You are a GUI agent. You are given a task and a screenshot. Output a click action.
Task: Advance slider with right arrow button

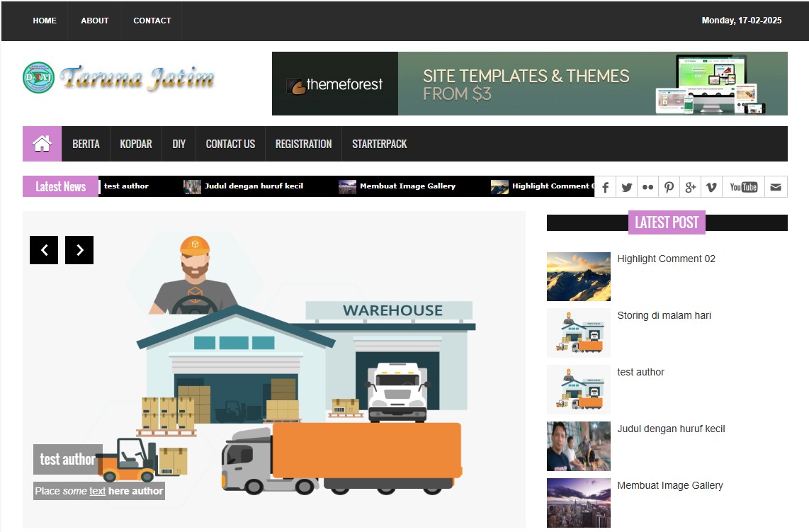coord(79,250)
